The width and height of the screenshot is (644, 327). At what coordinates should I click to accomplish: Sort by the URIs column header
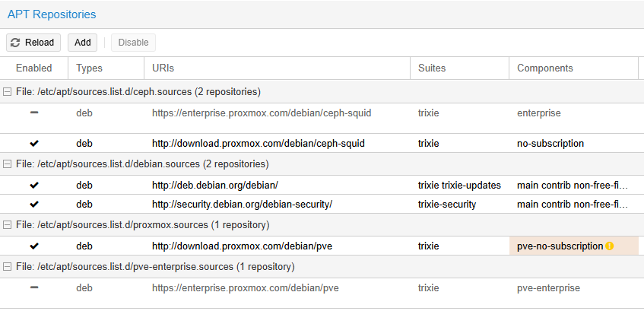click(x=278, y=68)
